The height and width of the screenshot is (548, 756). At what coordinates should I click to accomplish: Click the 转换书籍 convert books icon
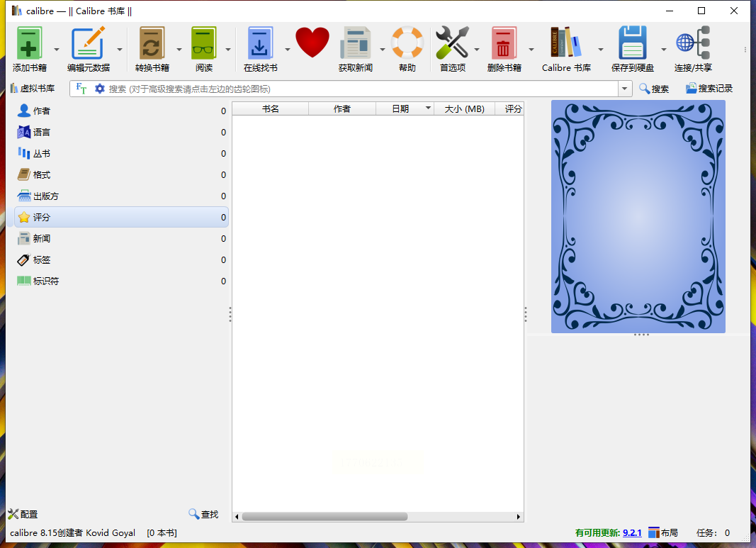point(152,44)
